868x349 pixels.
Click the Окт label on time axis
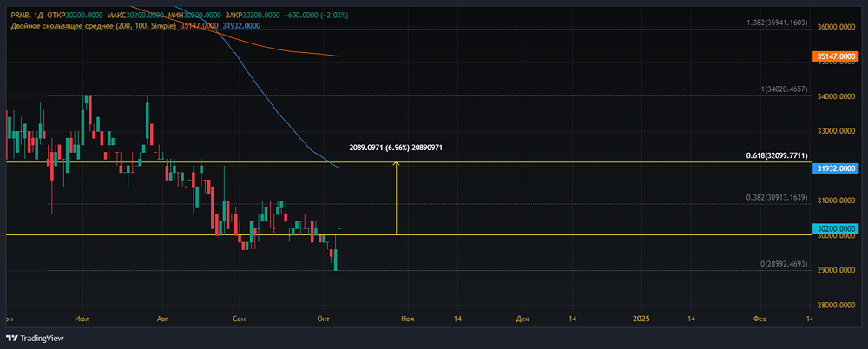325,319
